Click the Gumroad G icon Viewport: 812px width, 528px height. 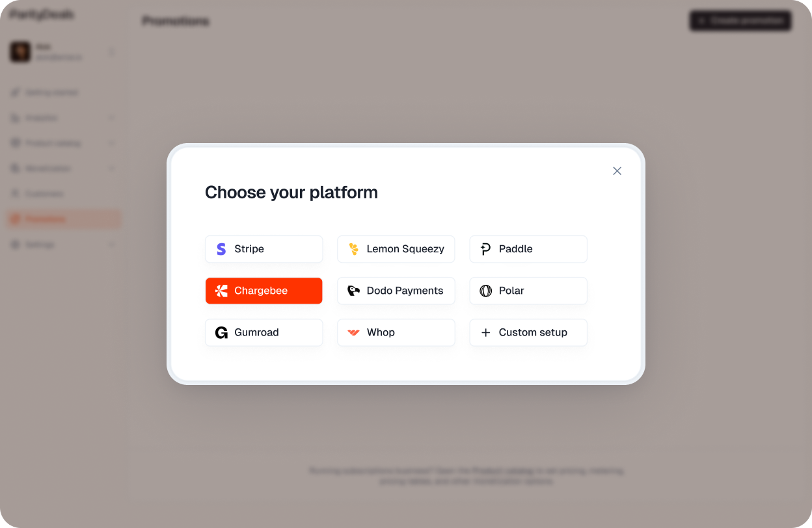(221, 332)
